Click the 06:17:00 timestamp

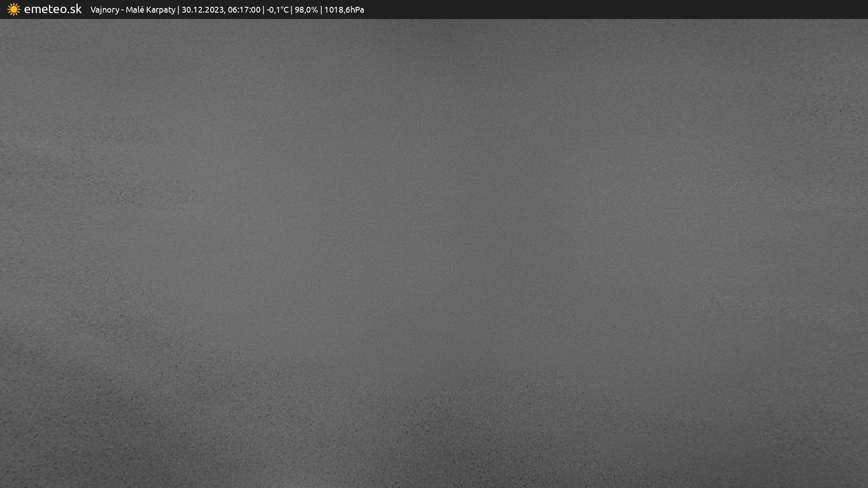coord(244,10)
